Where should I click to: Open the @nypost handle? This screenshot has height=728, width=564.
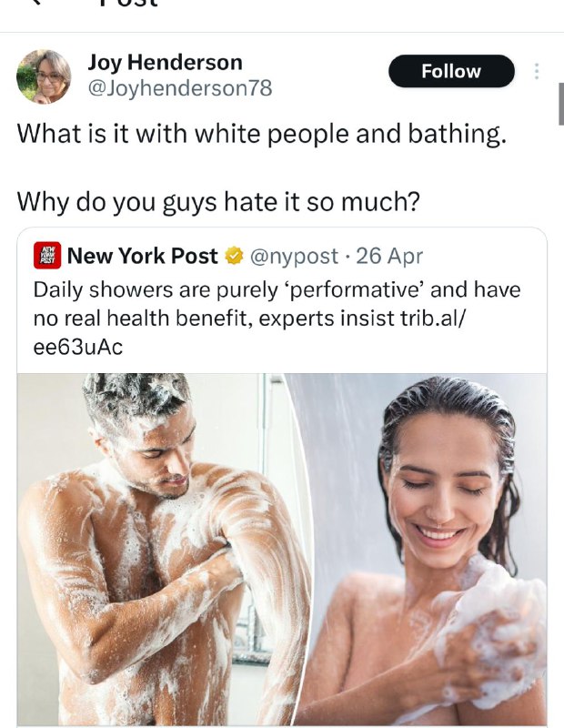click(295, 256)
